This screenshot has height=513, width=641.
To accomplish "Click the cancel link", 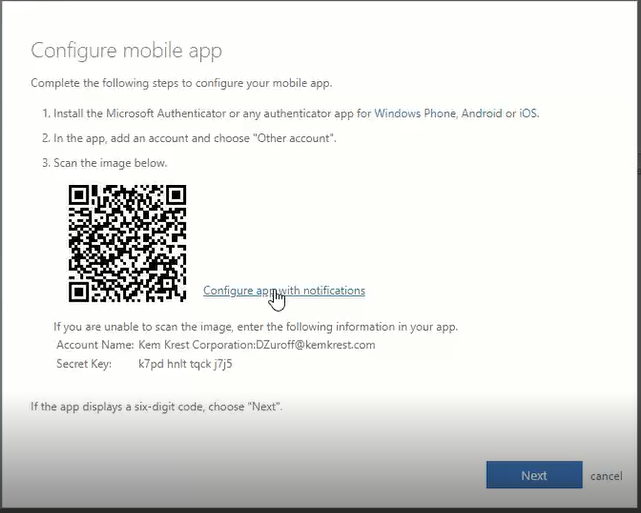I will coord(606,476).
